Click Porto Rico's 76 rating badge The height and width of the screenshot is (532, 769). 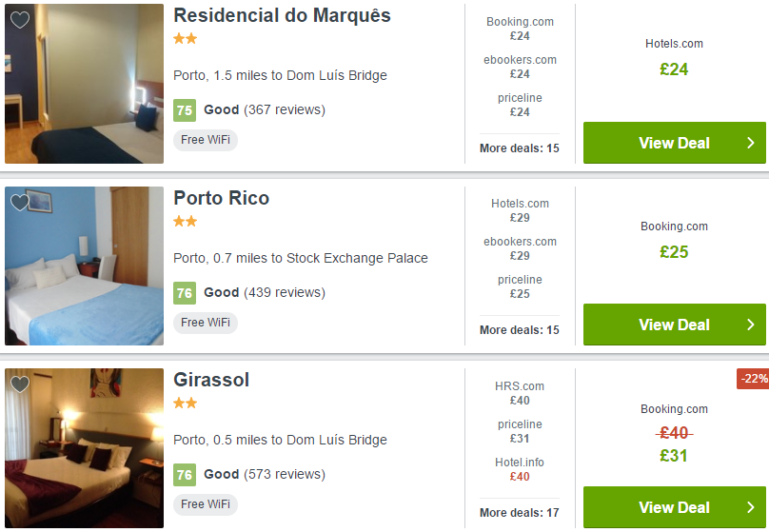pos(184,292)
